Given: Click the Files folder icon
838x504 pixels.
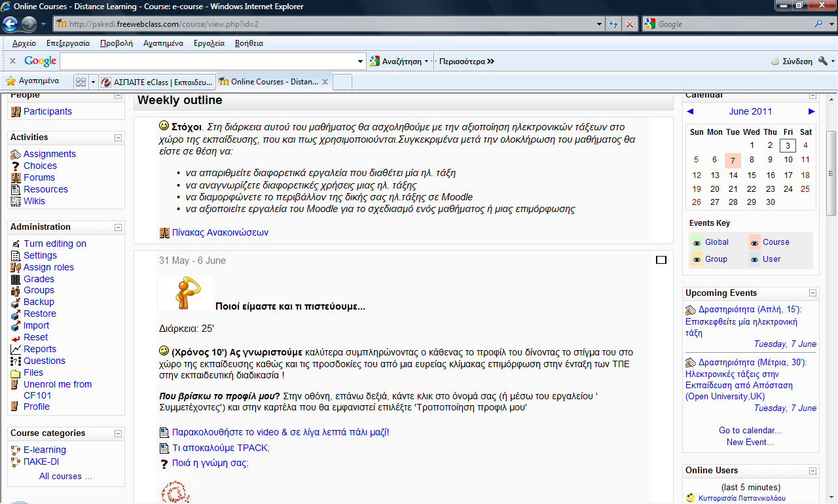Looking at the screenshot, I should 16,372.
